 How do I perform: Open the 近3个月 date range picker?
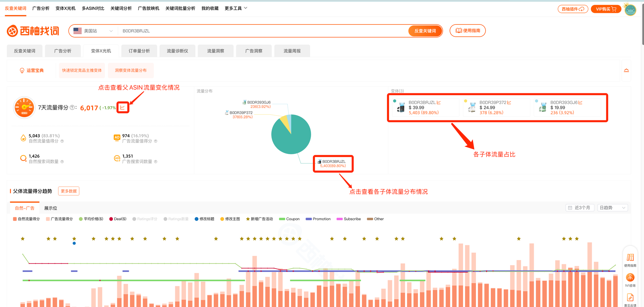581,208
